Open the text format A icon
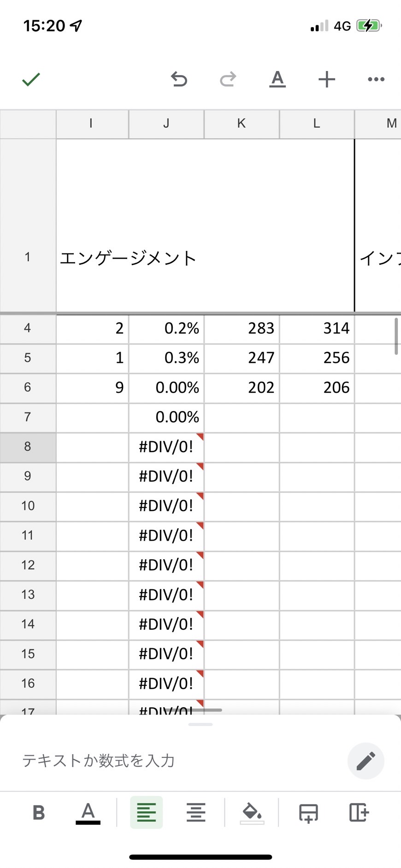This screenshot has width=401, height=868. (x=277, y=79)
